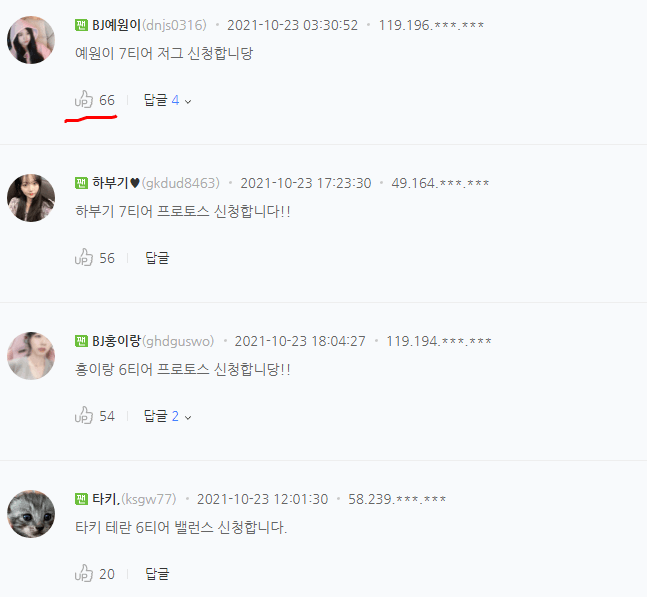Upvote BJ예원이's comment with thumbs-up icon
Screen dimensions: 647x597
coord(84,99)
